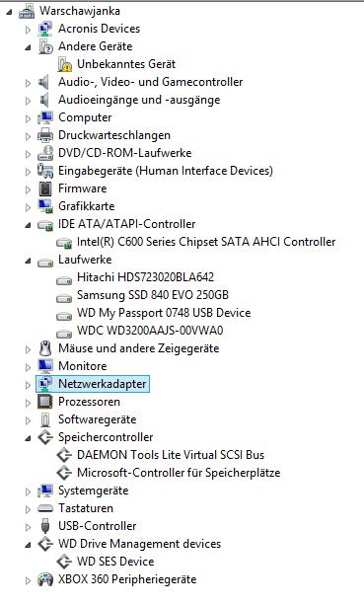Click the Mäuse mouse icon
Image resolution: width=364 pixels, height=605 pixels.
tap(45, 348)
